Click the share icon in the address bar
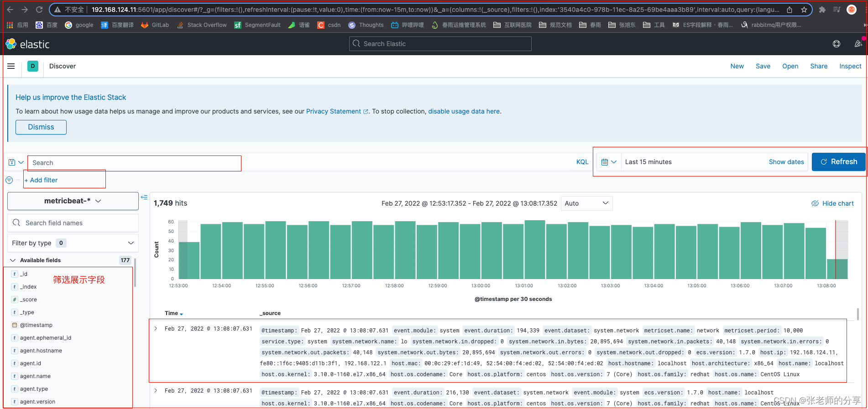The width and height of the screenshot is (868, 409). pyautogui.click(x=790, y=10)
